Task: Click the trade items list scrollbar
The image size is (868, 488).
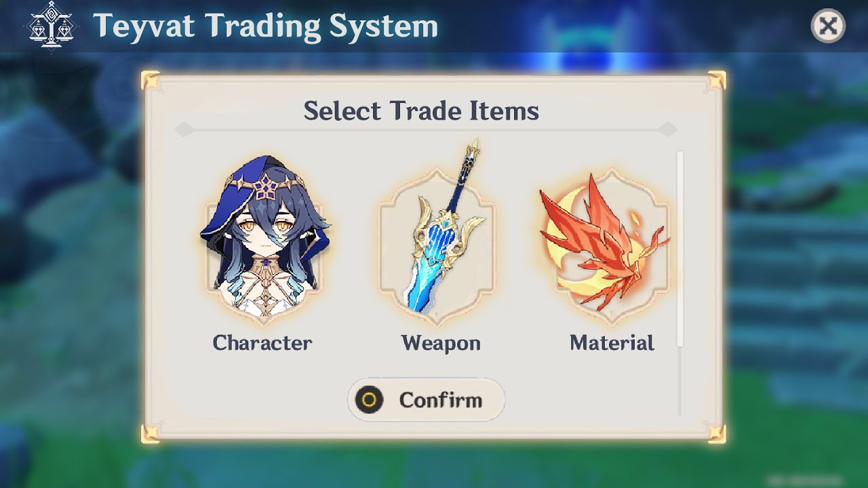Action: click(680, 249)
